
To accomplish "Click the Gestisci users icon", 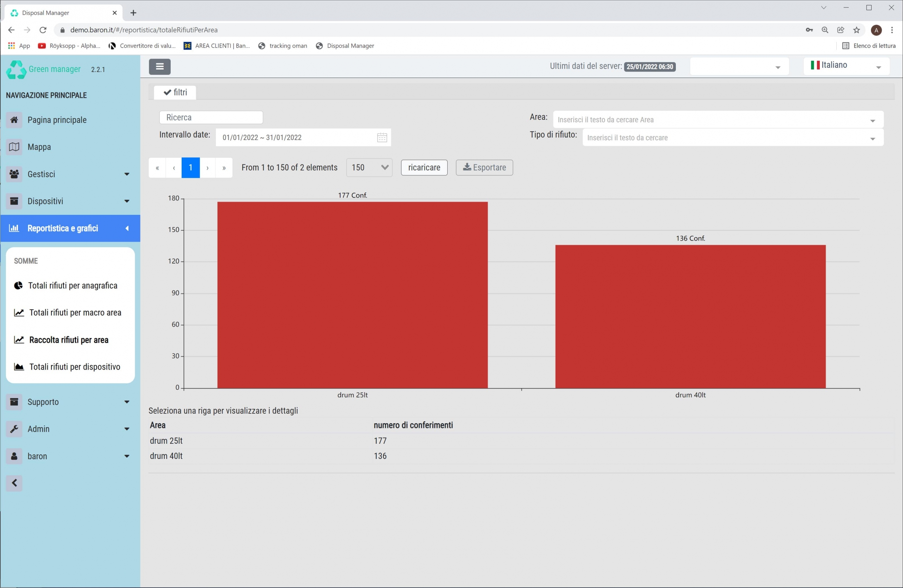I will [14, 174].
